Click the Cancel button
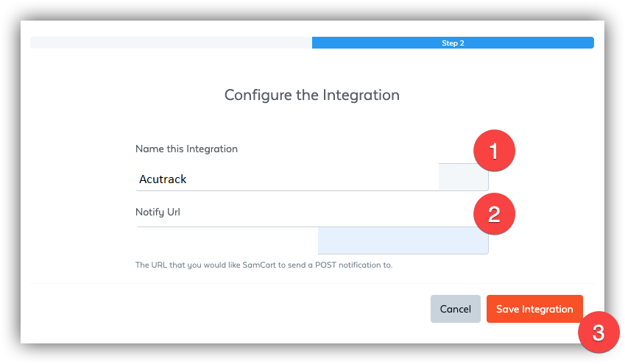Image resolution: width=625 pixels, height=364 pixels. click(455, 309)
